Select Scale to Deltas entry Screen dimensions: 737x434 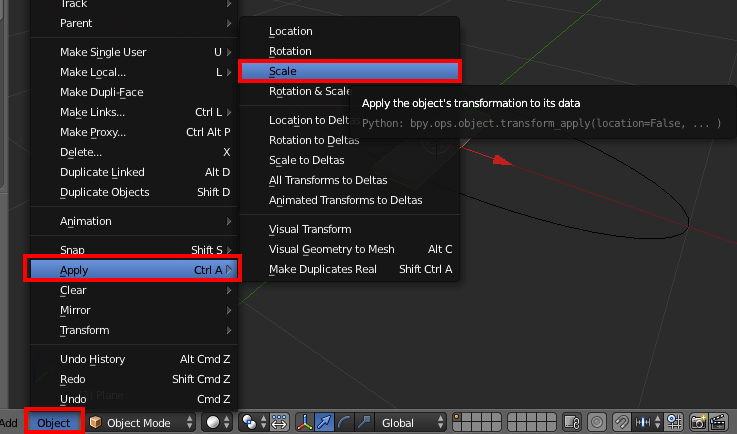[350, 160]
